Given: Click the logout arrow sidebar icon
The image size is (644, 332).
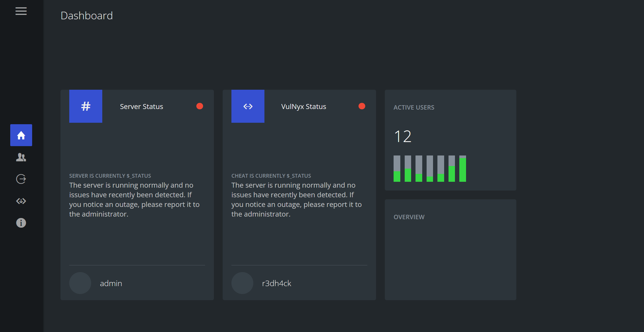Looking at the screenshot, I should (x=21, y=179).
